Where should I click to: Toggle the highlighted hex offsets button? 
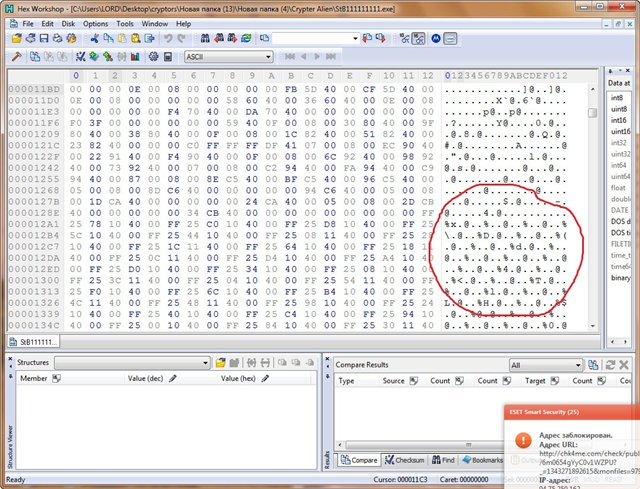418,38
